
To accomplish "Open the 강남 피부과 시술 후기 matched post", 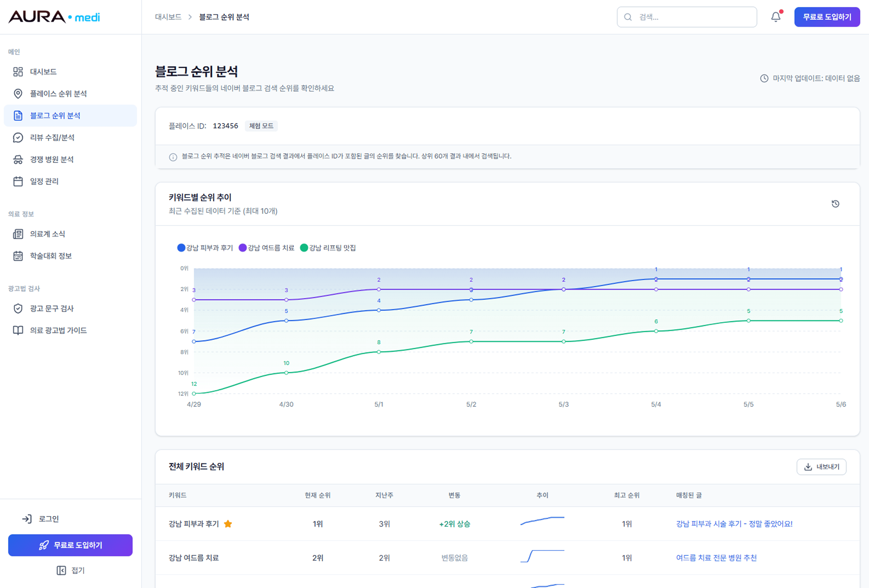I will 734,524.
